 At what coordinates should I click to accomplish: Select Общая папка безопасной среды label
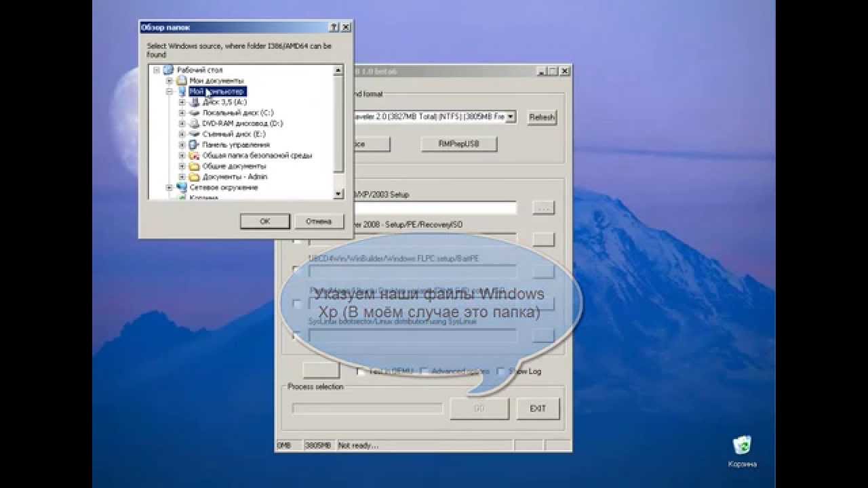click(257, 155)
